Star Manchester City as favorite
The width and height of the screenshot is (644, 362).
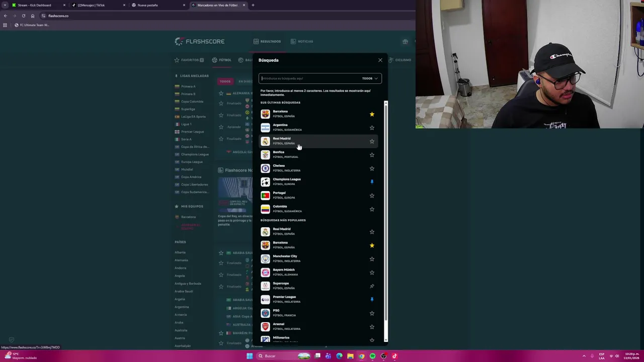pyautogui.click(x=372, y=259)
